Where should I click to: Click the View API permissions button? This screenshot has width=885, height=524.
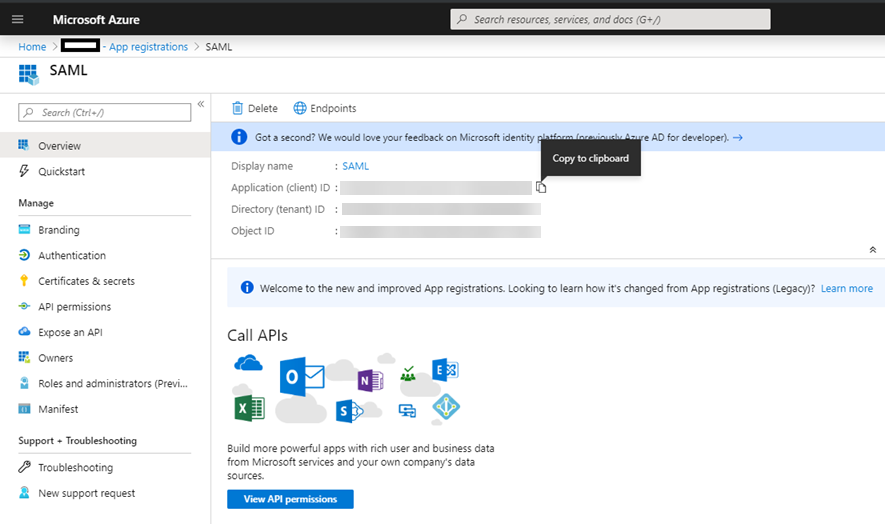click(x=290, y=499)
